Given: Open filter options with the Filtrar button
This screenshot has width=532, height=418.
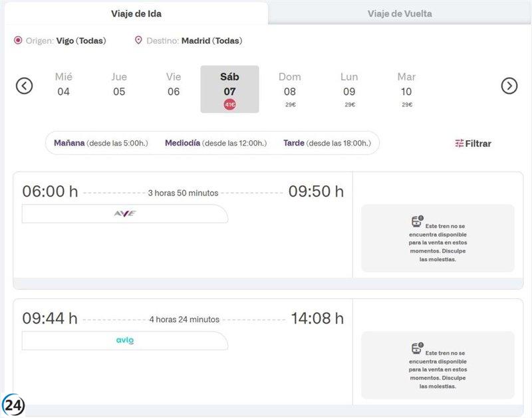Looking at the screenshot, I should 475,143.
